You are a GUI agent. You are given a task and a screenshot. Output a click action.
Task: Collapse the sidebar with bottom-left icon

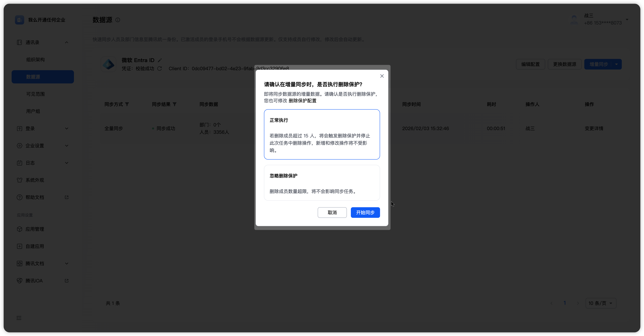point(19,318)
